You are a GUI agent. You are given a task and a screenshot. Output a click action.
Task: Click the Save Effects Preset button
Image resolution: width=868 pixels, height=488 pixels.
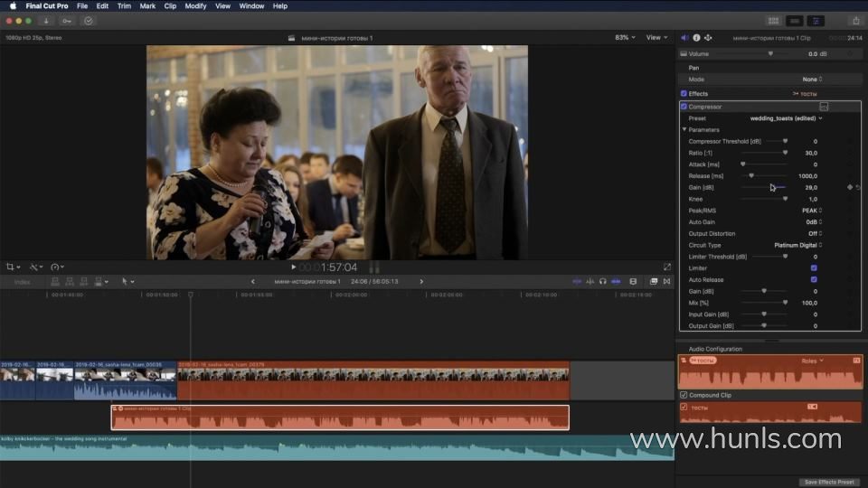tap(829, 482)
